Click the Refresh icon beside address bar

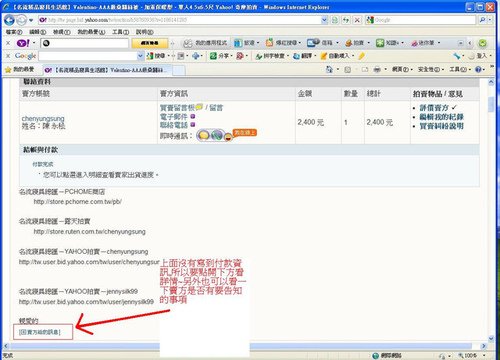pos(346,20)
